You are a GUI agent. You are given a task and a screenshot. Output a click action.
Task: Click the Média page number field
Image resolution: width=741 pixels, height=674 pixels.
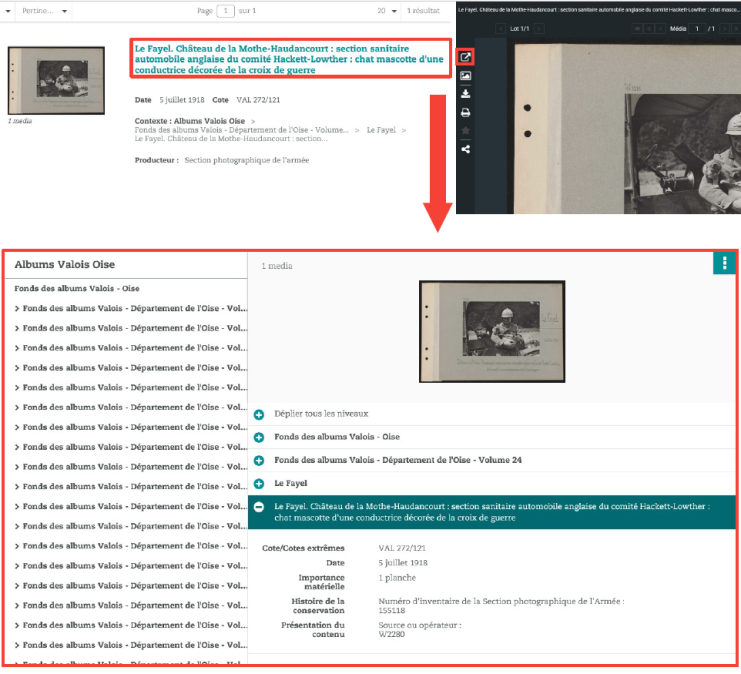pyautogui.click(x=697, y=29)
